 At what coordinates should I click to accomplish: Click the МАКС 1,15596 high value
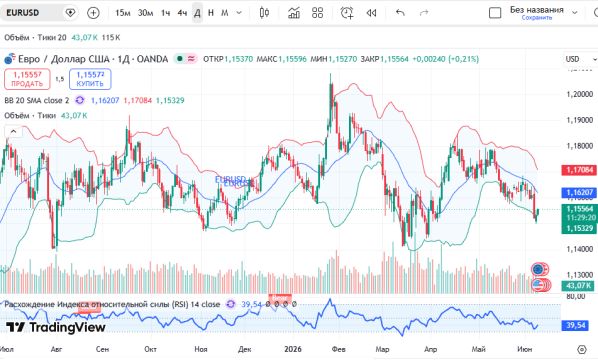282,59
